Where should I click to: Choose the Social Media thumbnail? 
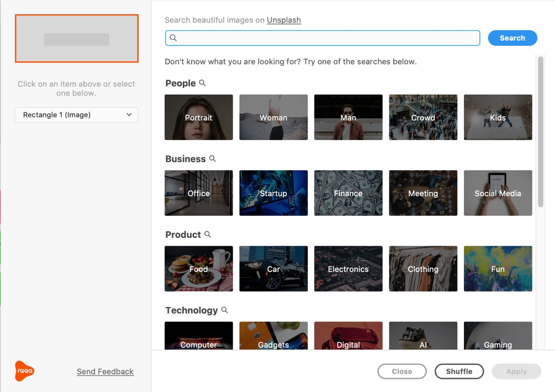pos(498,193)
